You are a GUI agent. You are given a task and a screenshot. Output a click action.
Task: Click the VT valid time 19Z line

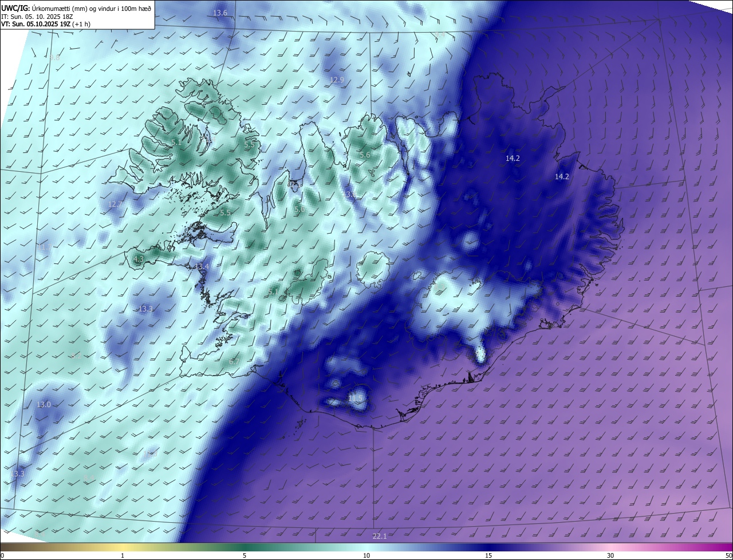click(45, 24)
